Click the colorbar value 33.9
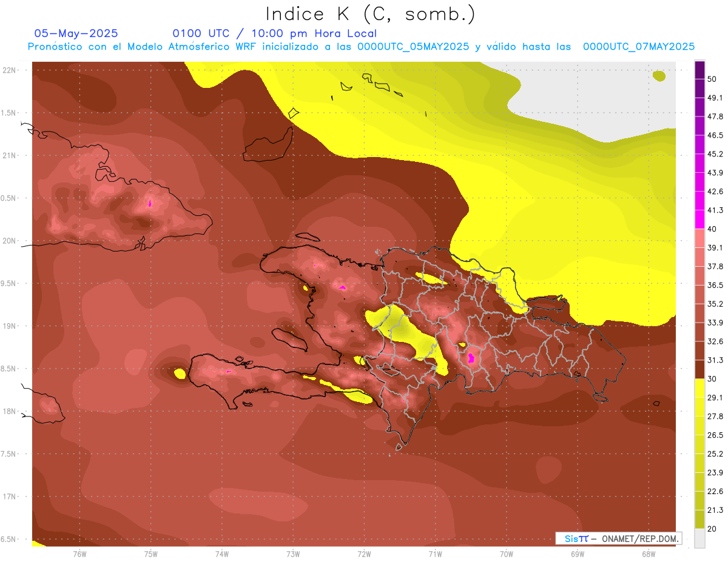 [x=716, y=323]
